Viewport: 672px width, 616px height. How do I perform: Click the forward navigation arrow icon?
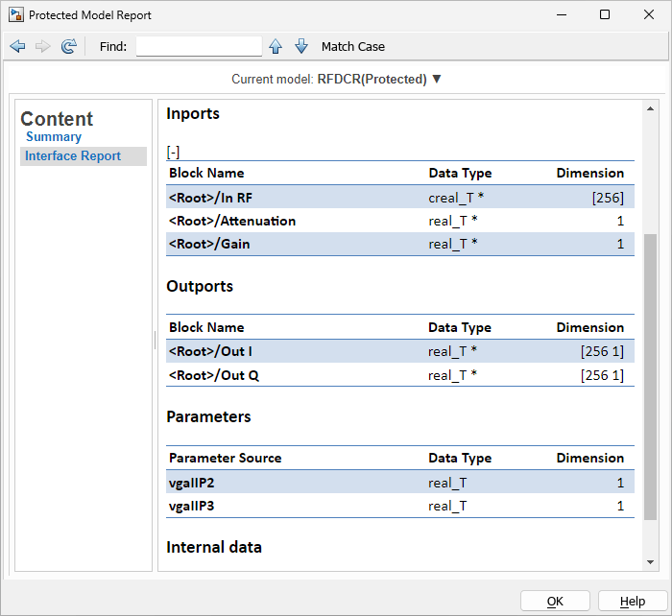[x=43, y=46]
